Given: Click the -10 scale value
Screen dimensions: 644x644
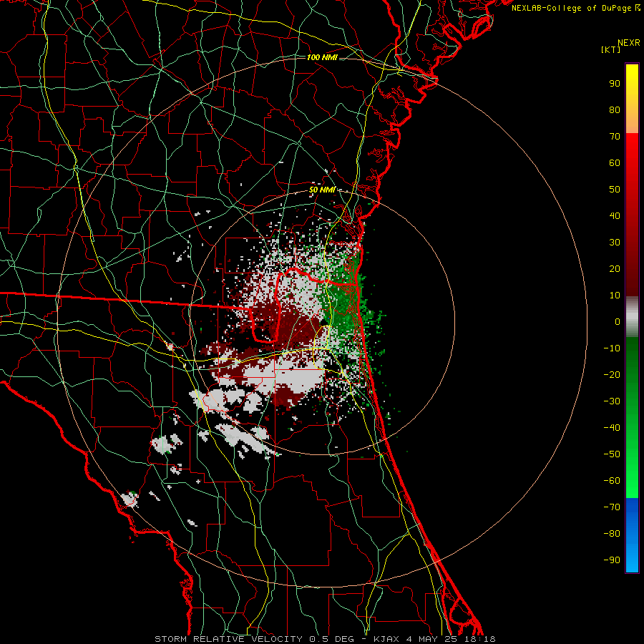Looking at the screenshot, I should 612,348.
